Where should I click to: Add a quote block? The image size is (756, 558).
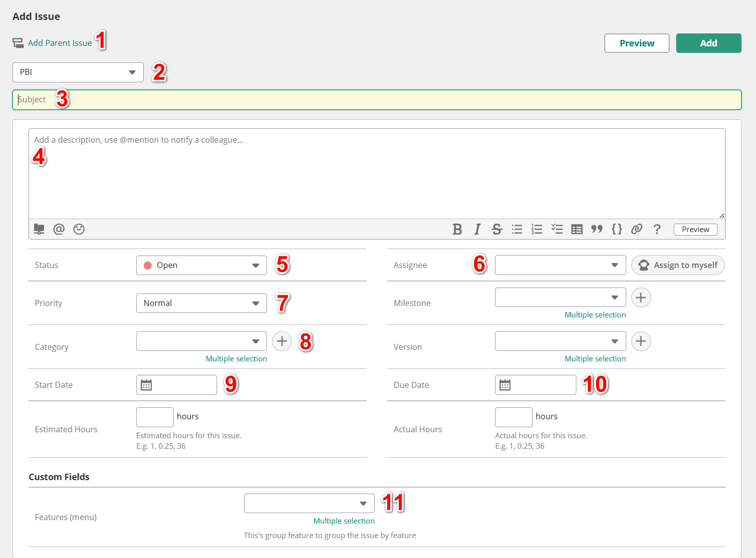click(x=597, y=229)
